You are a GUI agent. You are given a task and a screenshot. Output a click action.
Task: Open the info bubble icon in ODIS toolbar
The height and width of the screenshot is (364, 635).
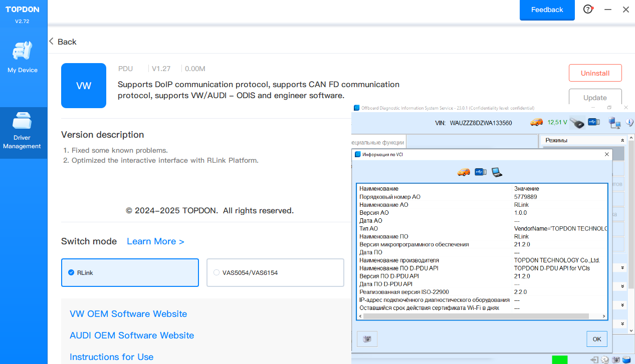click(630, 122)
